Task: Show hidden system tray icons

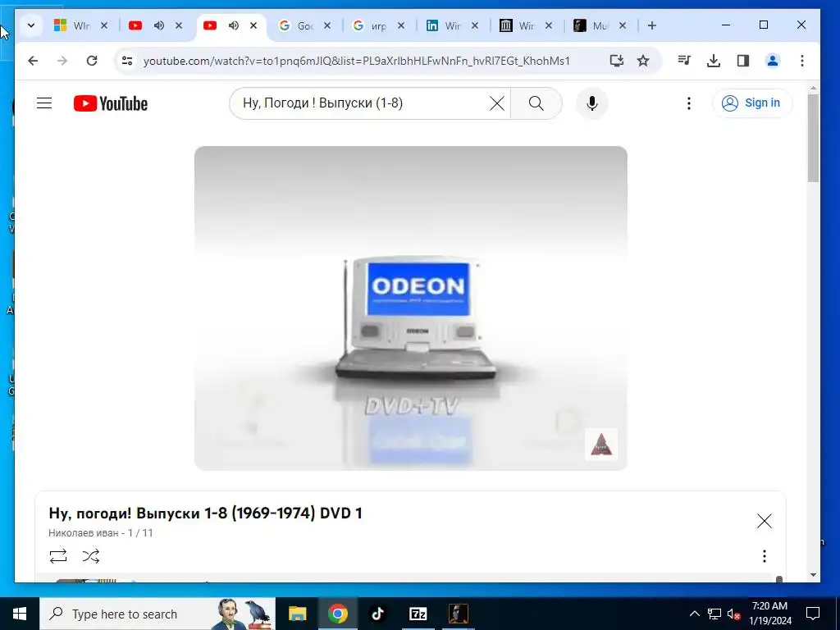Action: (x=694, y=614)
